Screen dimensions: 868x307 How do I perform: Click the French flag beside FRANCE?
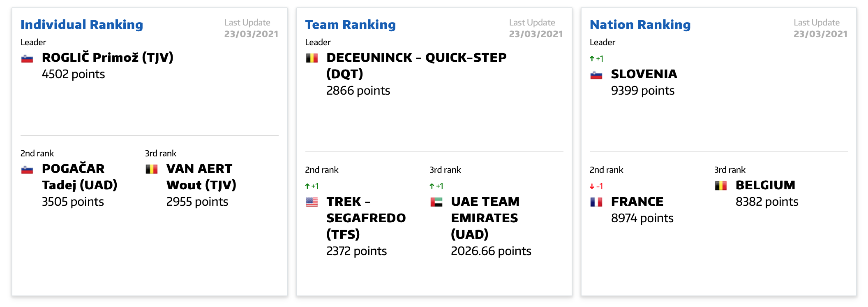(x=596, y=202)
